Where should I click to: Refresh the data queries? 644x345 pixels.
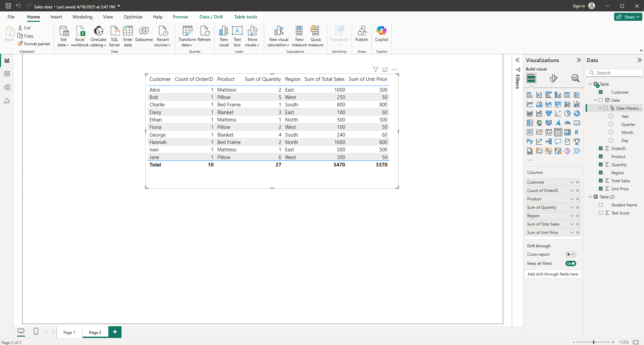[x=204, y=34]
